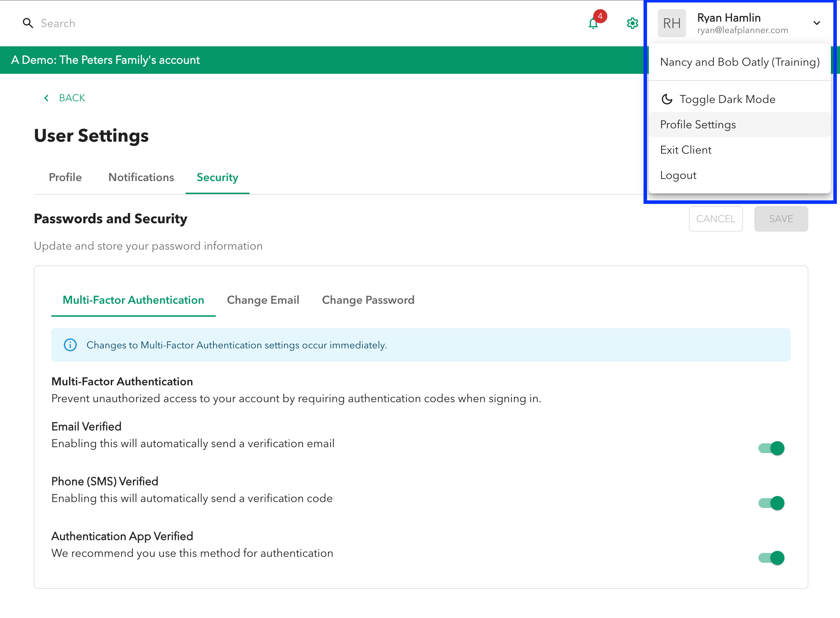Collapse the Ryan Hamlin account dropdown
This screenshot has height=618, width=840.
point(816,23)
